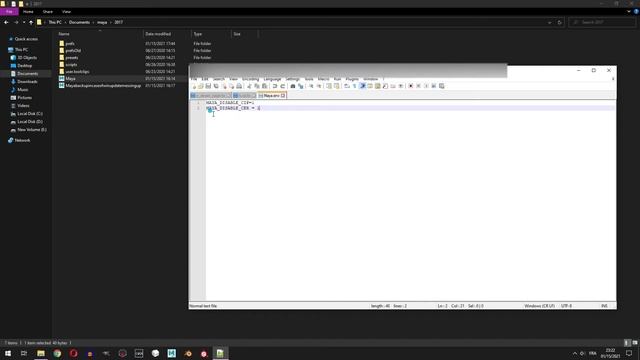
Task: Click the Explorer Back arrow
Action: (6, 22)
